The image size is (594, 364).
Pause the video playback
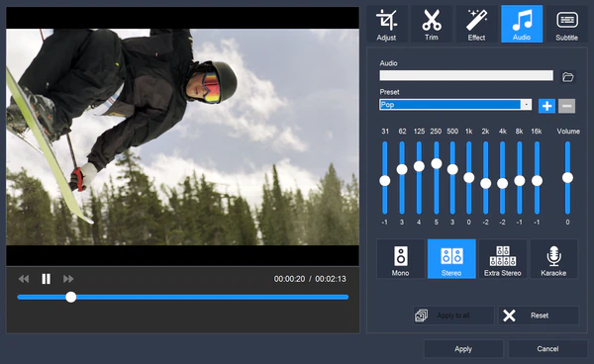pos(47,279)
